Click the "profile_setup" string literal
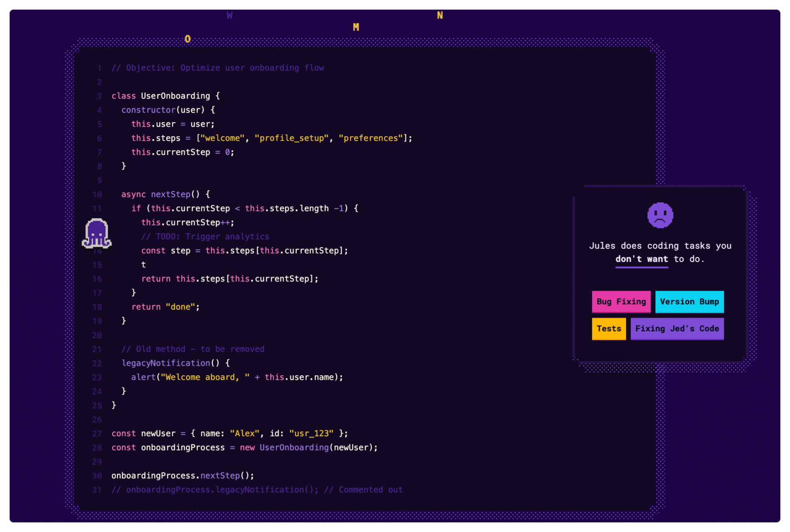The width and height of the screenshot is (790, 532). [292, 138]
